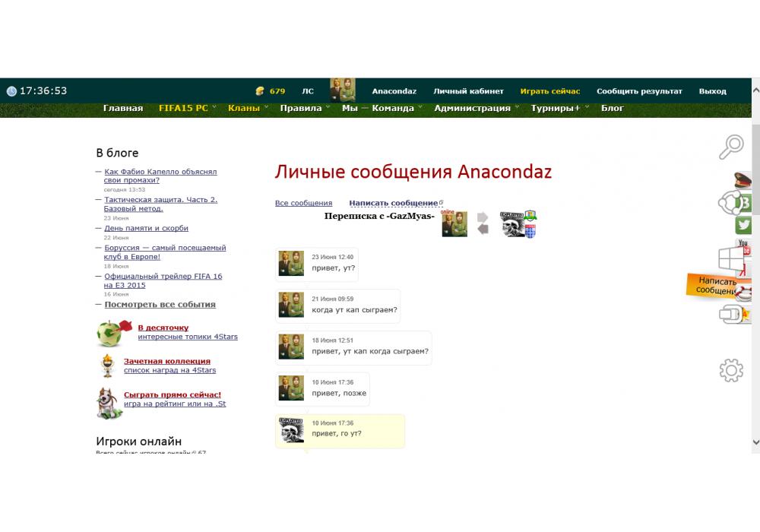
Task: Click the dog "Сыграть прямо сейчас" icon
Action: (109, 403)
